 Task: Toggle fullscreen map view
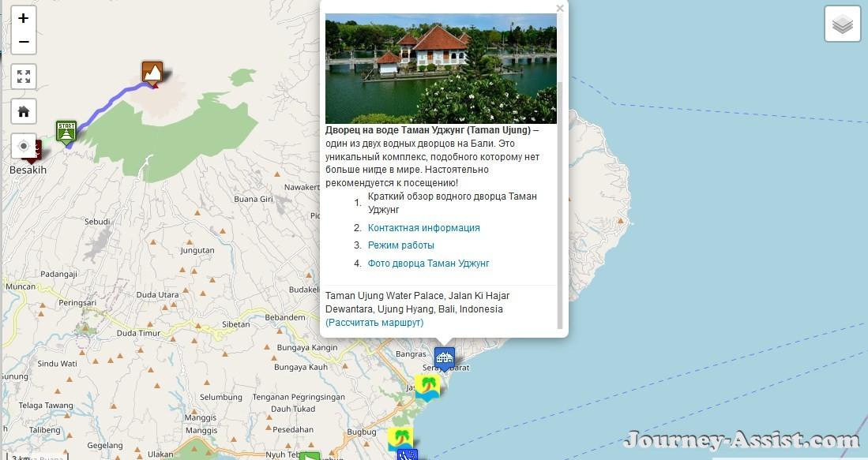point(24,77)
